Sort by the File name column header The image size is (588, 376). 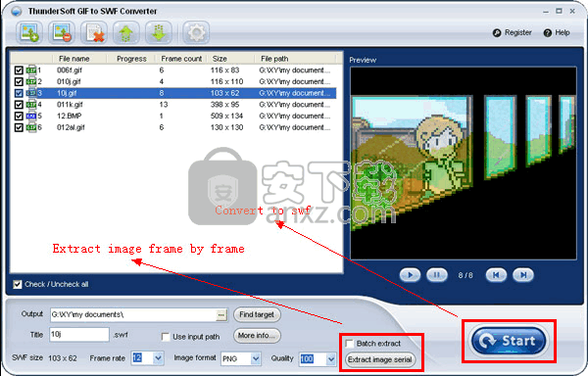click(x=73, y=59)
